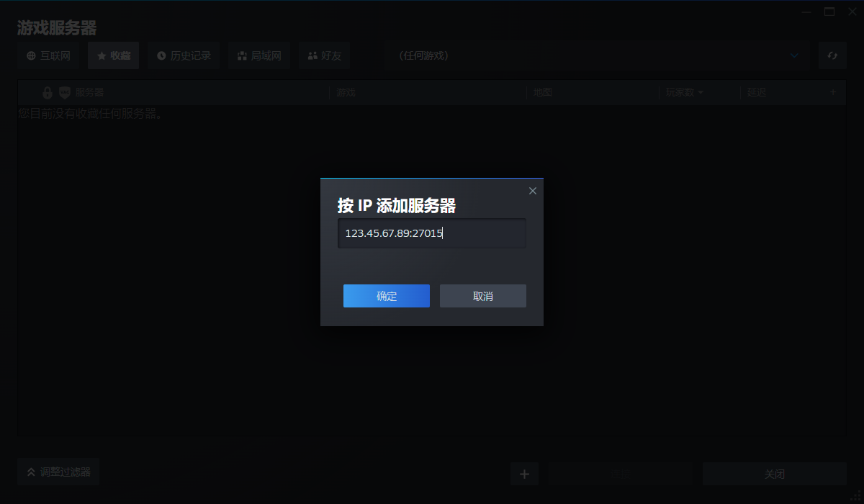Cancel the dialog with 取消
Screen dimensions: 864x504
pyautogui.click(x=482, y=296)
